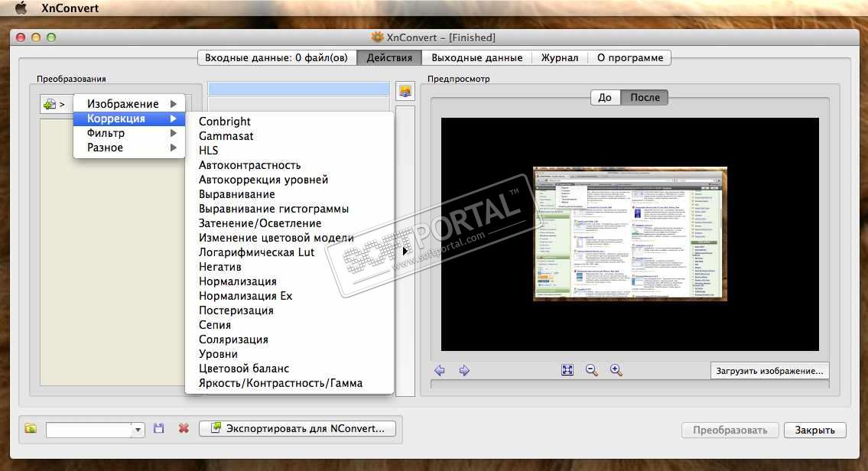
Task: Choose Затенение/Осветление
Action: [x=290, y=223]
